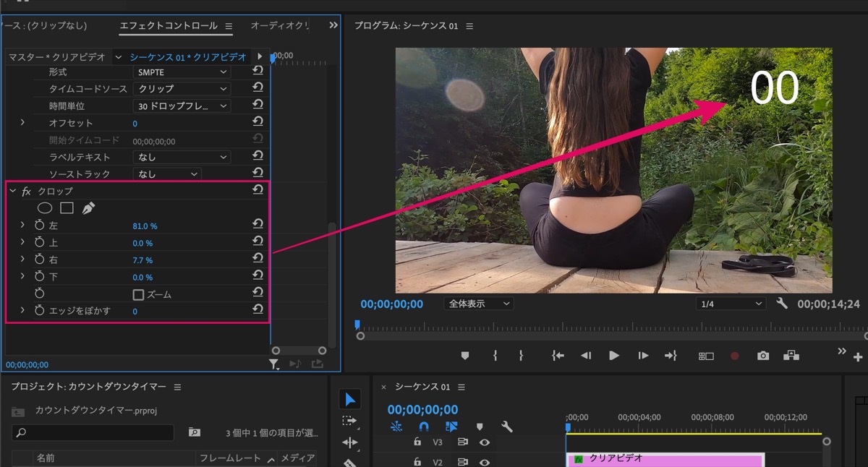Expand the 右 crop parameter

tap(22, 259)
